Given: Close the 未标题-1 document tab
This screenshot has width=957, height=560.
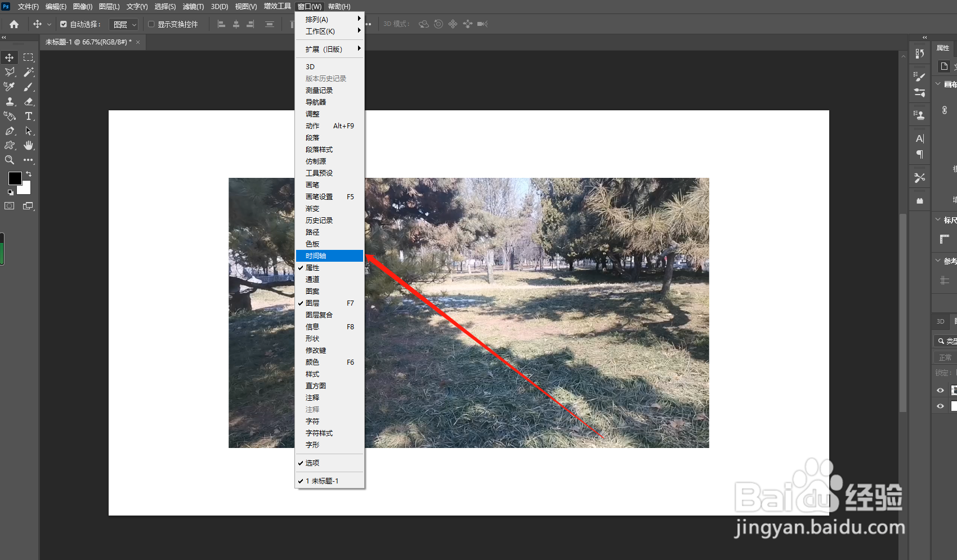Looking at the screenshot, I should tap(138, 42).
